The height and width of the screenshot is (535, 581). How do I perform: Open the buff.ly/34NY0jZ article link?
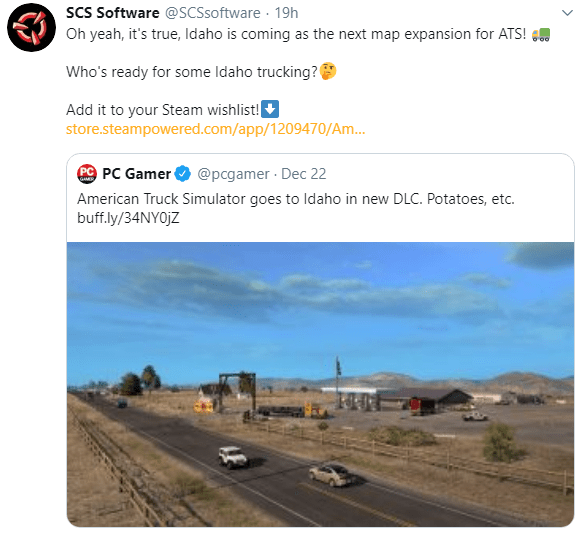pyautogui.click(x=128, y=218)
